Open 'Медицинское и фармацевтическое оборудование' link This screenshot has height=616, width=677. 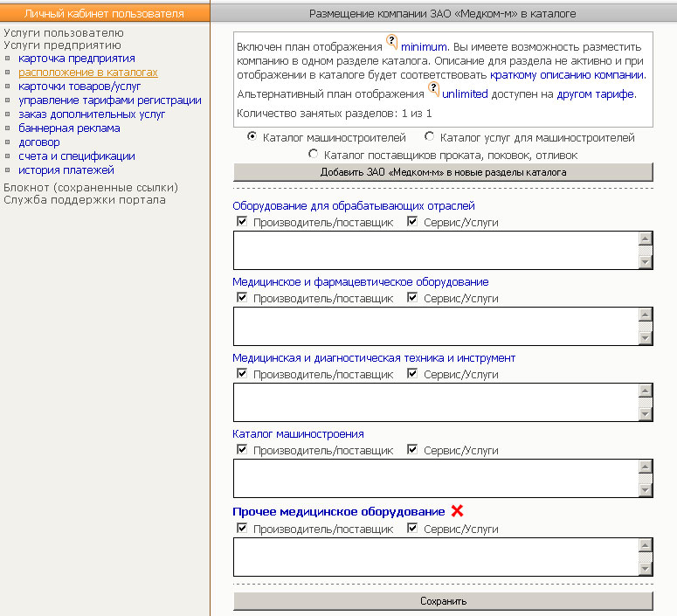361,281
